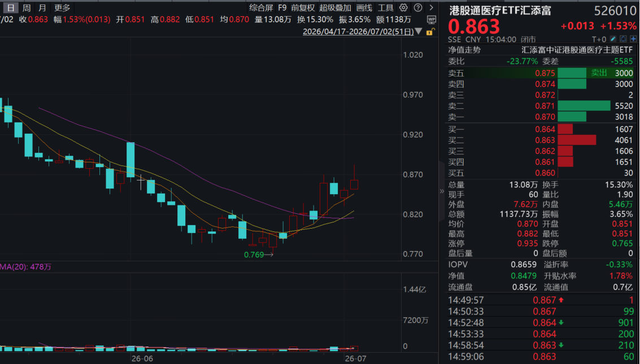640x364 pixels.
Task: Set a price alert with bell icon
Action: click(x=623, y=39)
